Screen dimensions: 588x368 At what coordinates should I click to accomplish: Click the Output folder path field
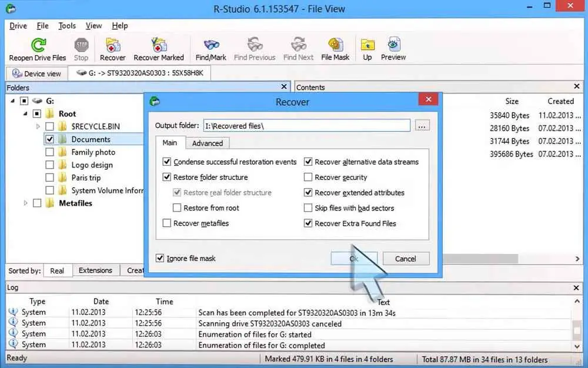(307, 126)
